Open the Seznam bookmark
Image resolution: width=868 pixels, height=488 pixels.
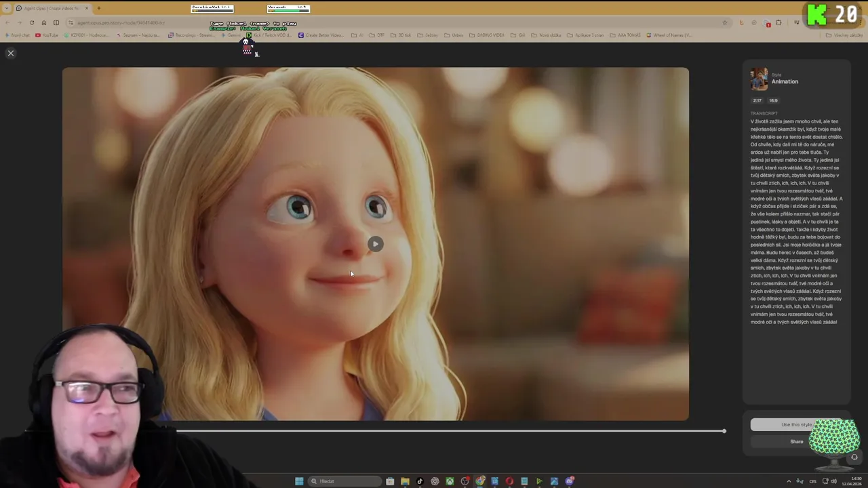click(139, 35)
